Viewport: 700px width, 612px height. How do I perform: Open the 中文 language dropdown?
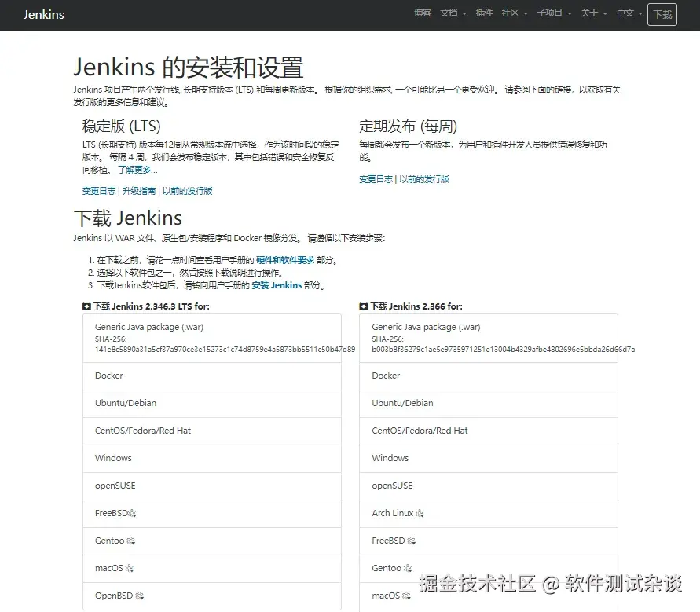tap(629, 13)
